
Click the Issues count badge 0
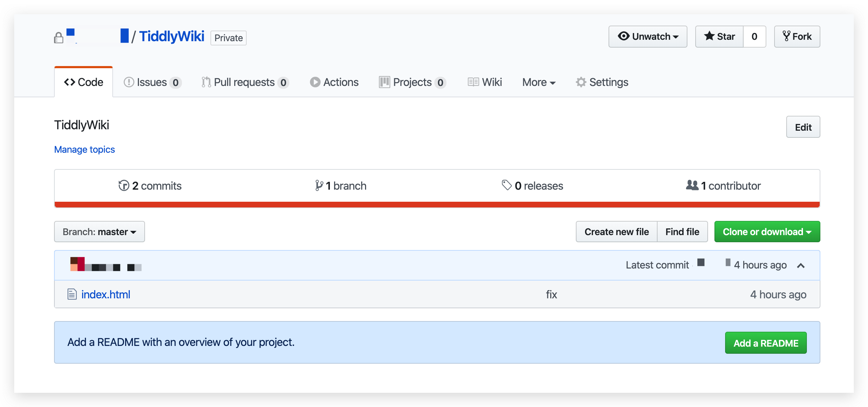click(x=176, y=82)
